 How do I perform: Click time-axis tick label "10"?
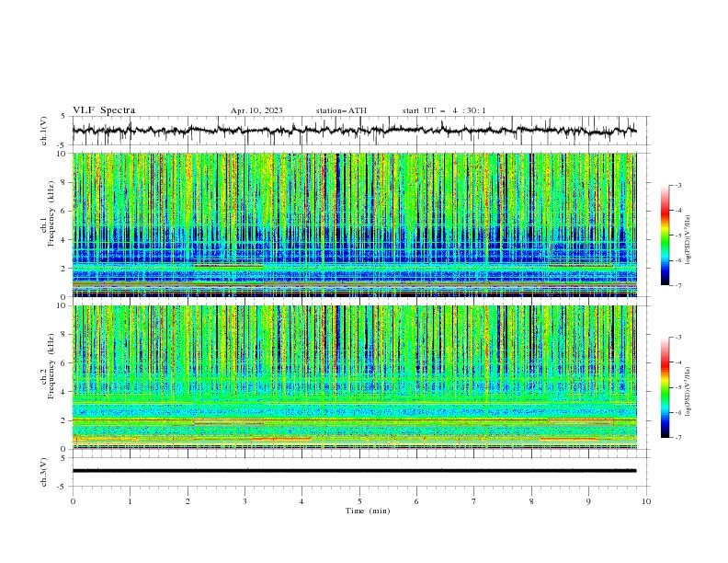646,501
